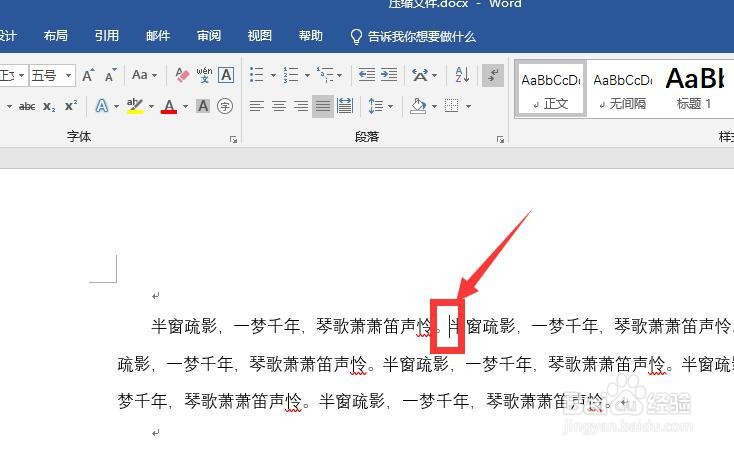Open font size 五号 dropdown
This screenshot has height=452, width=734.
tap(68, 75)
